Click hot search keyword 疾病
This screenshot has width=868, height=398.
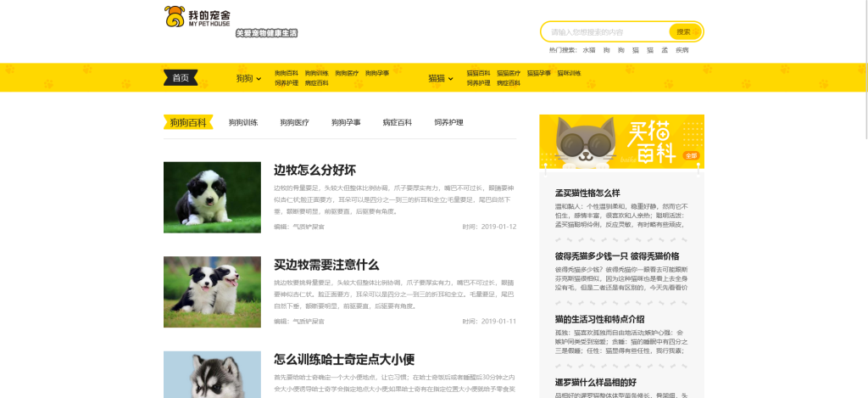click(x=682, y=50)
